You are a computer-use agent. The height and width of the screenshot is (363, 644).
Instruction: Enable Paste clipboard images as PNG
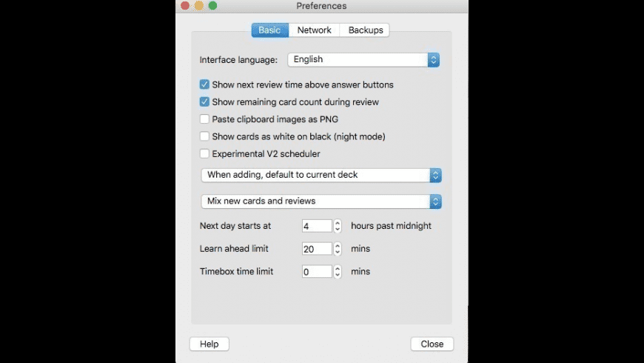[x=204, y=119]
